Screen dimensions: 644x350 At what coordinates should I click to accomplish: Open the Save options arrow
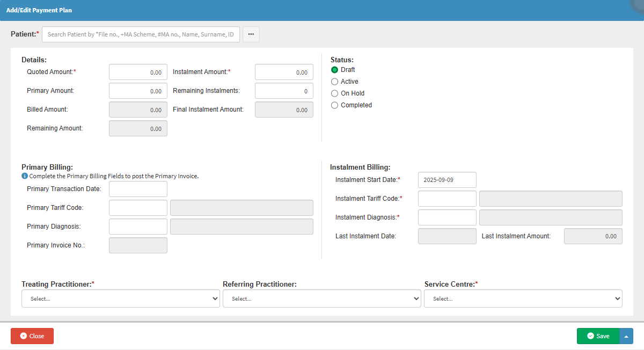626,336
